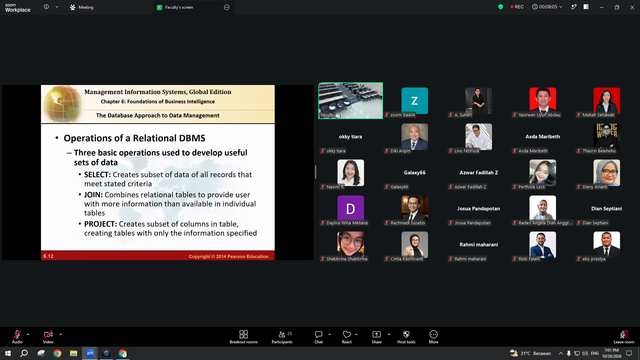
Task: Click the icon left of the view layout icon
Action: coord(573,7)
